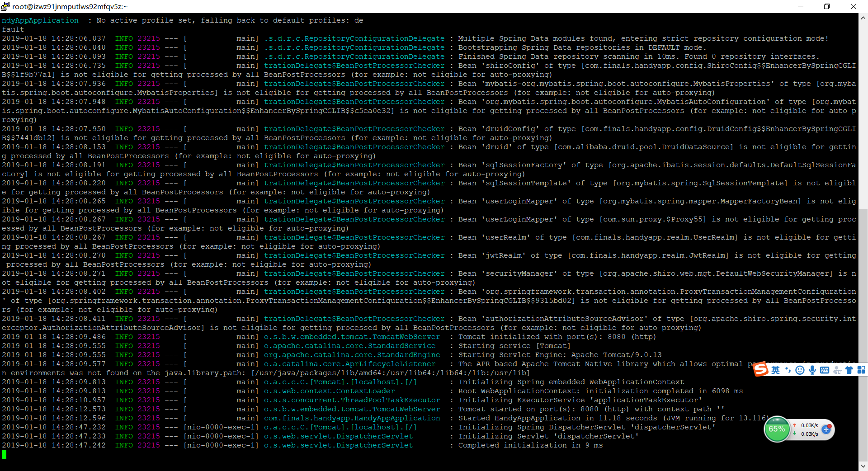Click the blue plus button on speed widget
868x471 pixels.
826,429
